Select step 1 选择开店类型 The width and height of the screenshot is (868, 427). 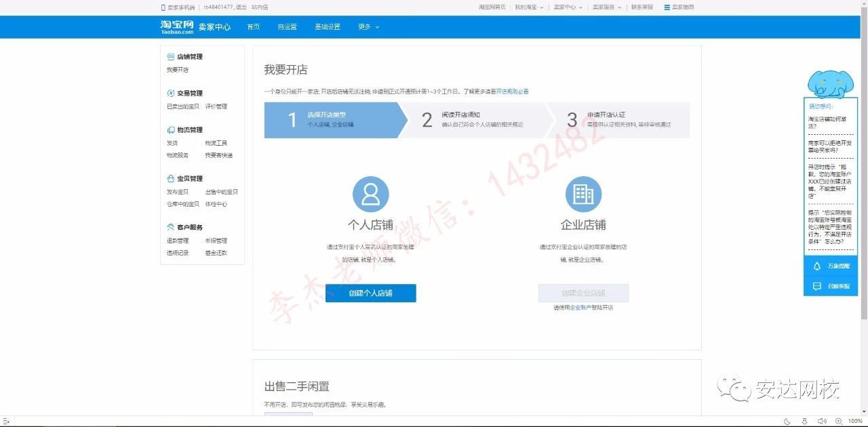(x=336, y=120)
